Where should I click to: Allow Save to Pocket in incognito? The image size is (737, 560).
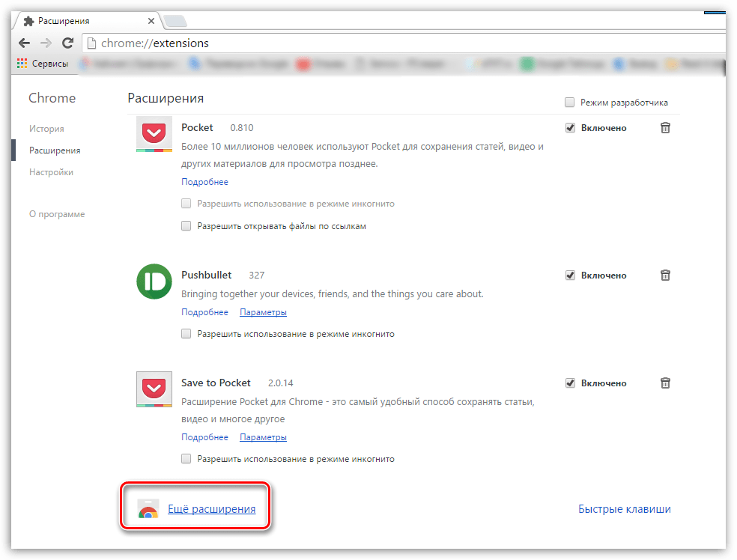[186, 459]
